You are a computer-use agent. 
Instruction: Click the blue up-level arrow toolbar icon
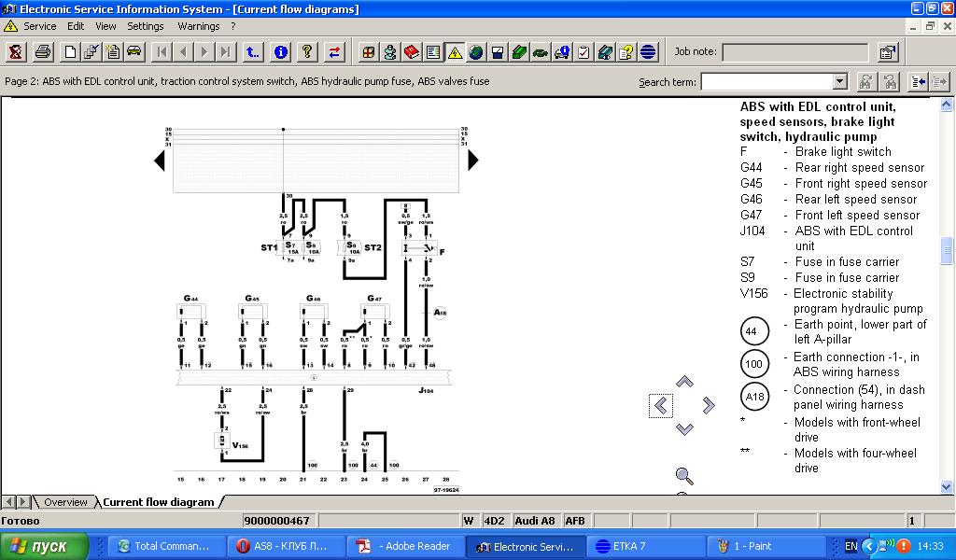[x=252, y=52]
